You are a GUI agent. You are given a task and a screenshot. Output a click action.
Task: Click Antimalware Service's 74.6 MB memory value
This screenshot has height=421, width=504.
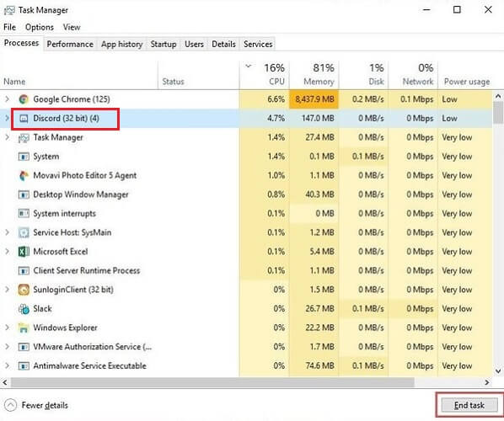[x=319, y=365]
